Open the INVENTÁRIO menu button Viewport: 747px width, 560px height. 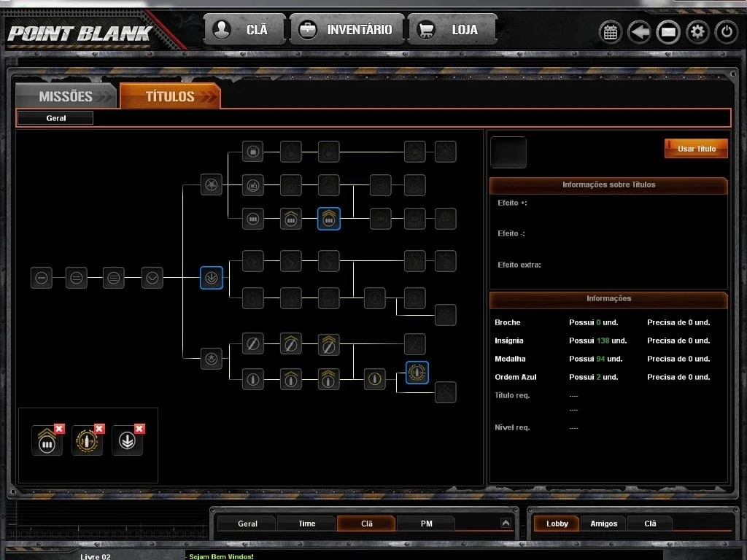pos(347,29)
